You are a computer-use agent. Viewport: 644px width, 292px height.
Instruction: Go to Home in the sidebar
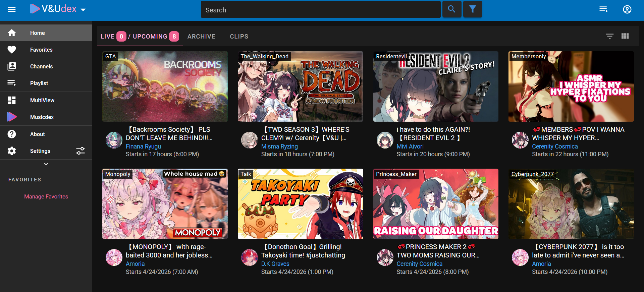(x=46, y=33)
